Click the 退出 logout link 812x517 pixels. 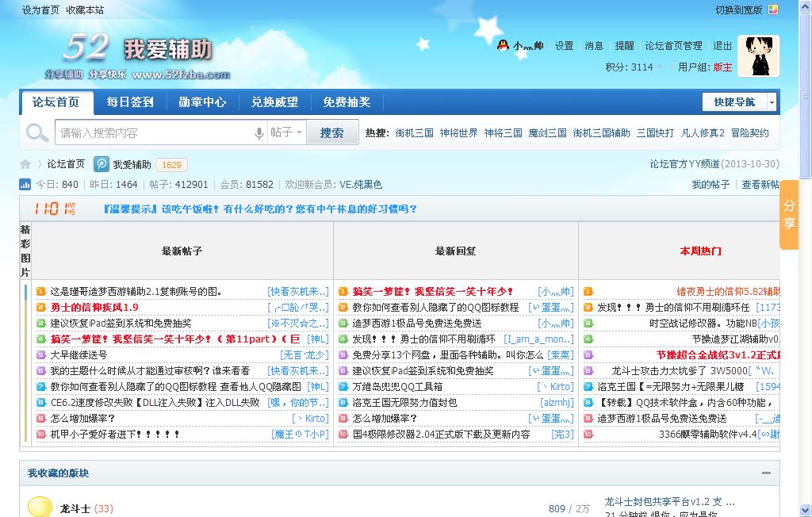[x=722, y=46]
